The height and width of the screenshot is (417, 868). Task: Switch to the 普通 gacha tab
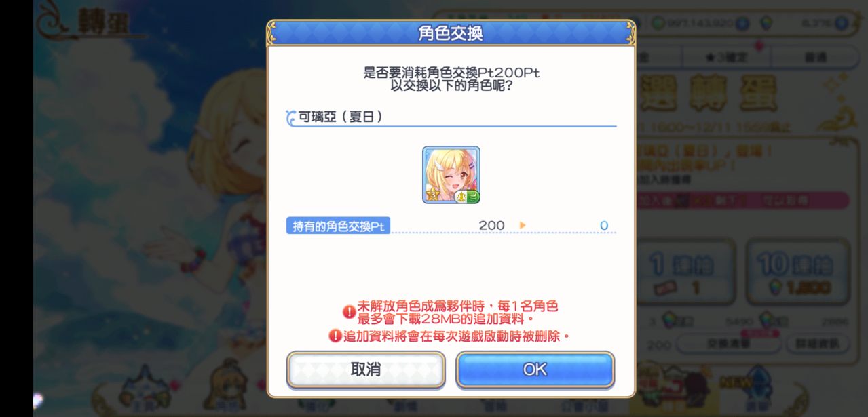click(814, 58)
